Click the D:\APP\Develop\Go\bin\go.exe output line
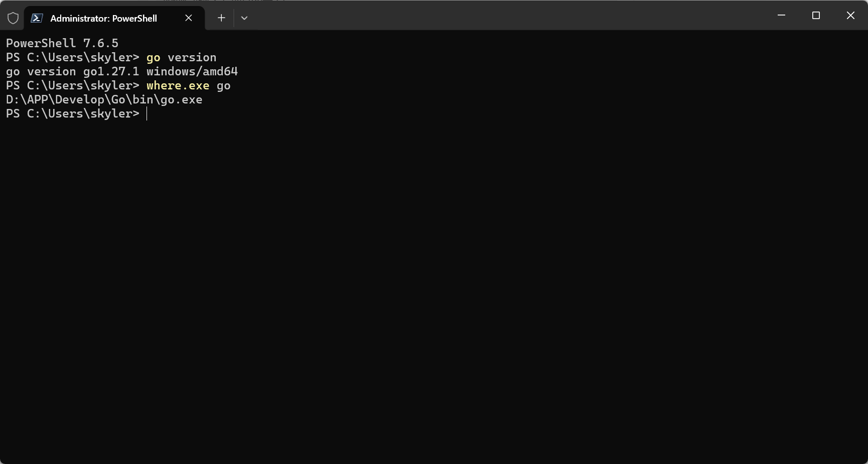This screenshot has width=868, height=464. pos(104,99)
